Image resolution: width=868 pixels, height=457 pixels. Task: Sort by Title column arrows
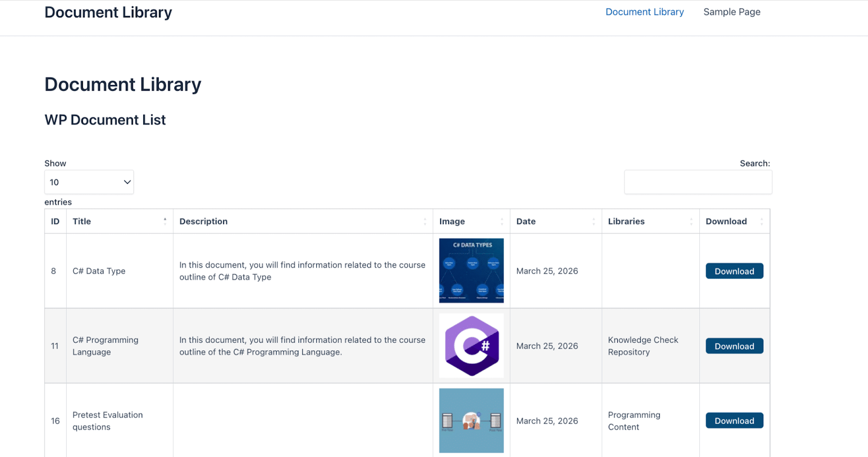pyautogui.click(x=165, y=221)
